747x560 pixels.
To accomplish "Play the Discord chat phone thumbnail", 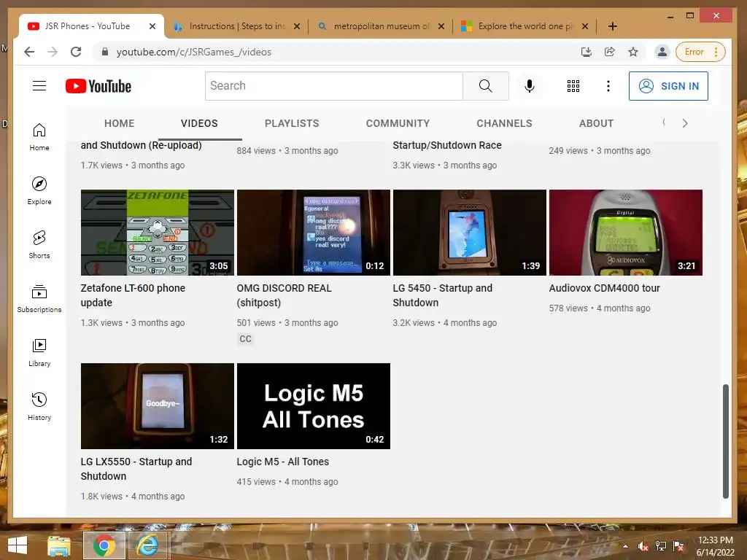I will point(314,233).
